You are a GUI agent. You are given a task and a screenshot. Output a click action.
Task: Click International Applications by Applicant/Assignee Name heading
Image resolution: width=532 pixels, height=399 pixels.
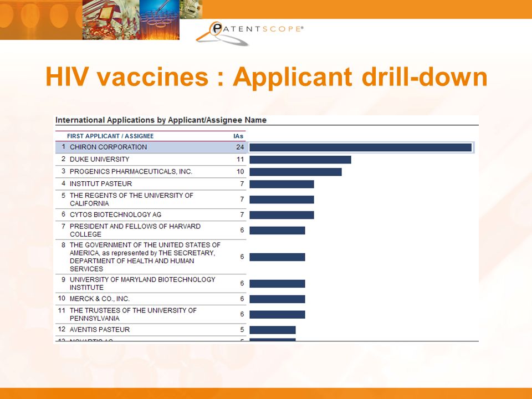tap(161, 120)
